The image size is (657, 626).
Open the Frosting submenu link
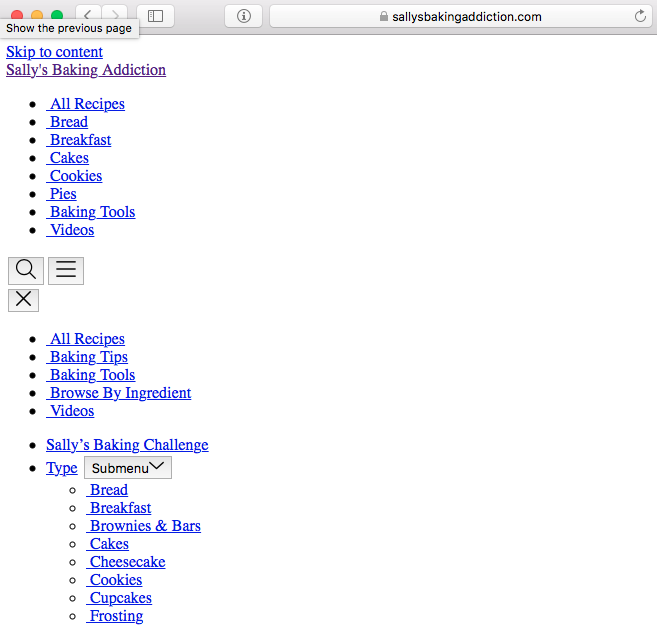click(x=115, y=616)
